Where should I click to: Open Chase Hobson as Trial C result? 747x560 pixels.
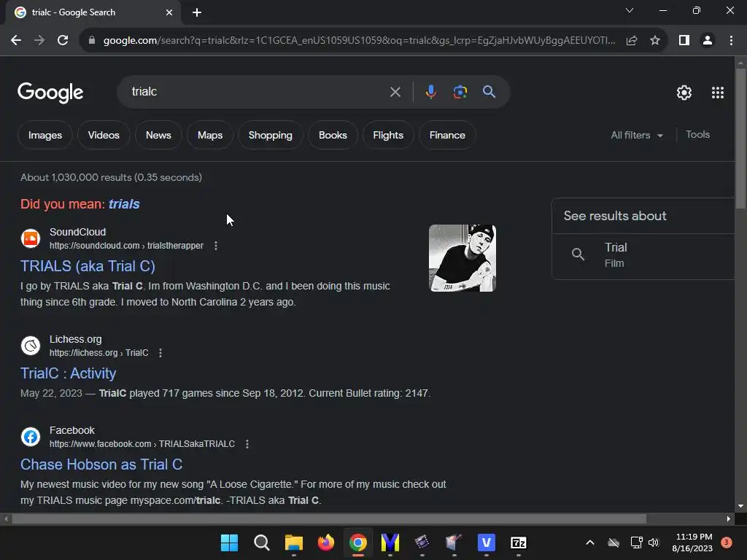101,464
